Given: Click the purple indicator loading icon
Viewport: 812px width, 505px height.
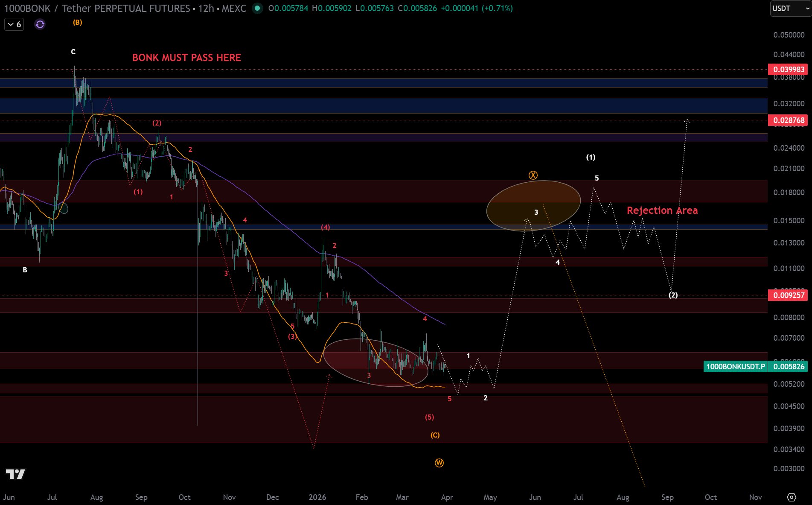Looking at the screenshot, I should coord(40,24).
